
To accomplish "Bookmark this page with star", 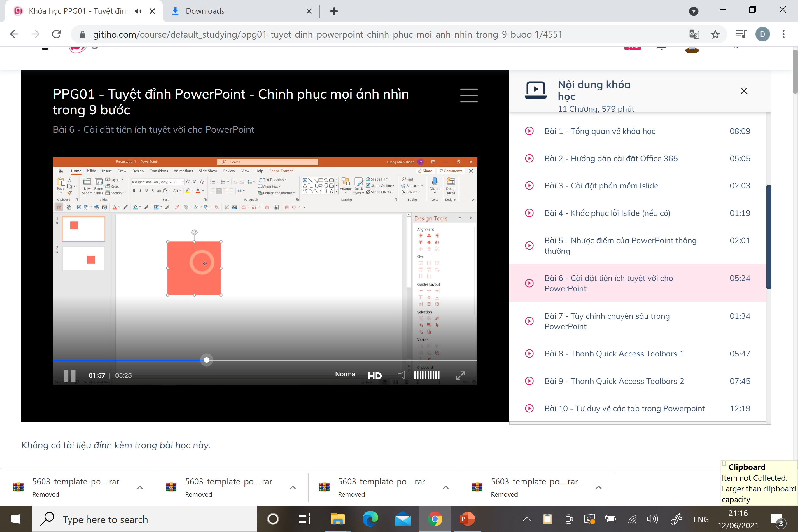I will tap(715, 34).
